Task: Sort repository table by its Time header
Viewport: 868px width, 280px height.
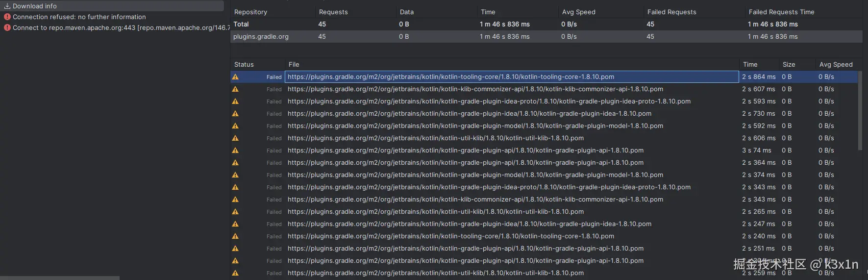Action: click(488, 12)
